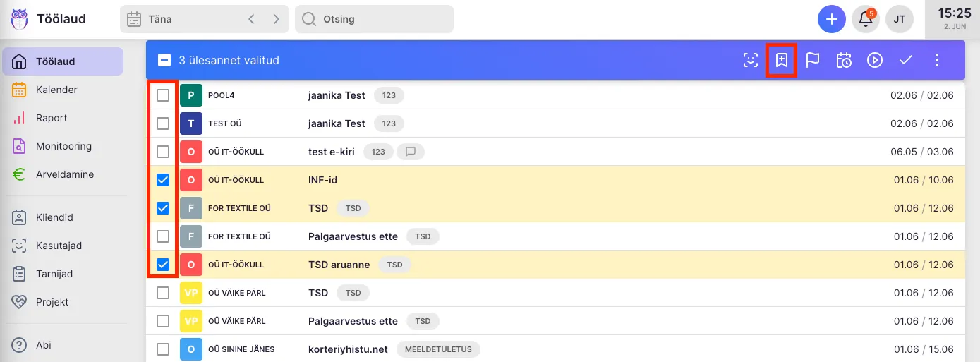
Task: Click the JT user avatar button
Action: 900,19
